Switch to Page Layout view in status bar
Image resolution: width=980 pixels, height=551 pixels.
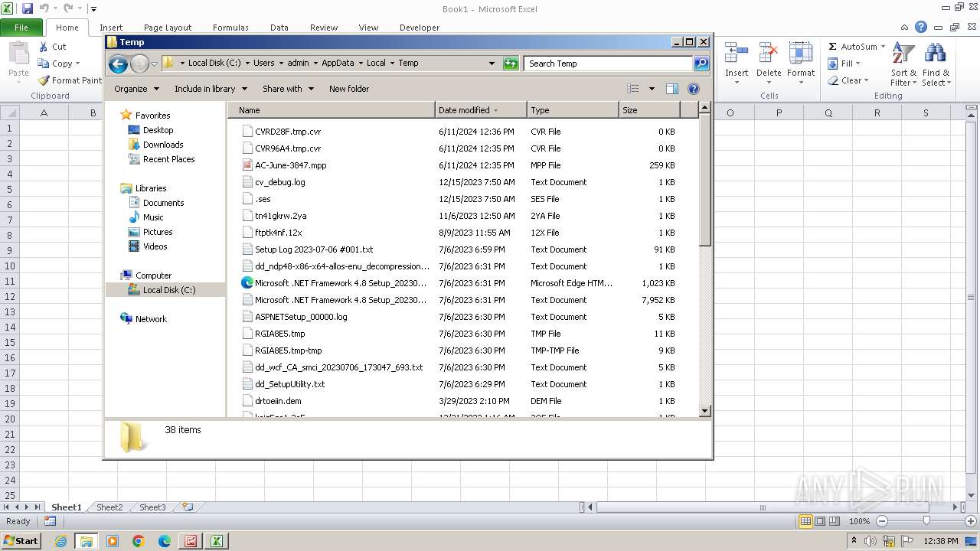(820, 521)
